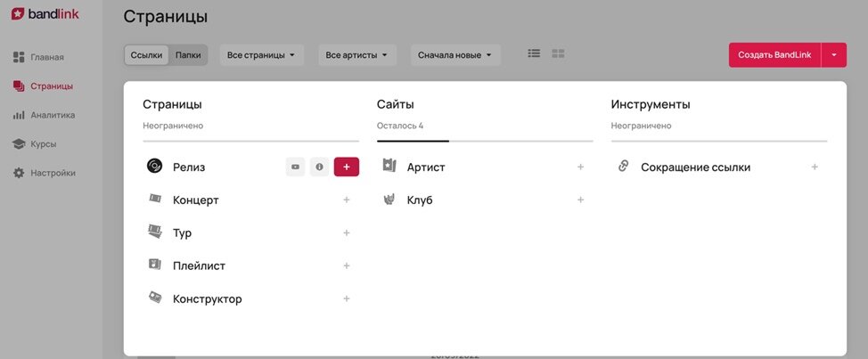
Task: Select the Конструктор page type
Action: 207,299
